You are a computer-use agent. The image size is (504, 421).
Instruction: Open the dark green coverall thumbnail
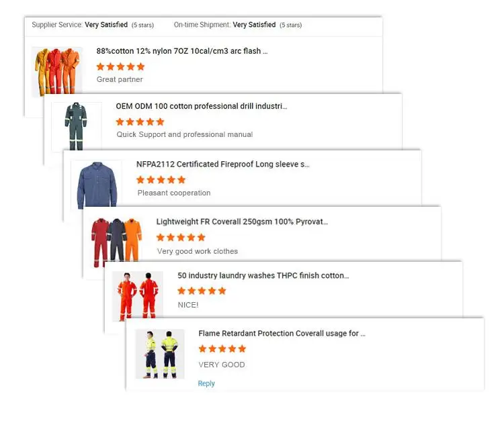click(77, 126)
